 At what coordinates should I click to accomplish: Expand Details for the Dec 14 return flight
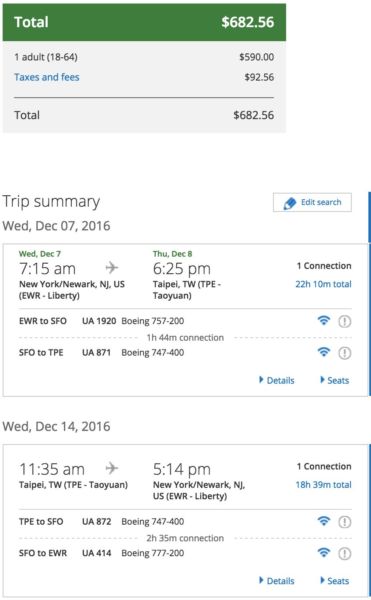(277, 581)
